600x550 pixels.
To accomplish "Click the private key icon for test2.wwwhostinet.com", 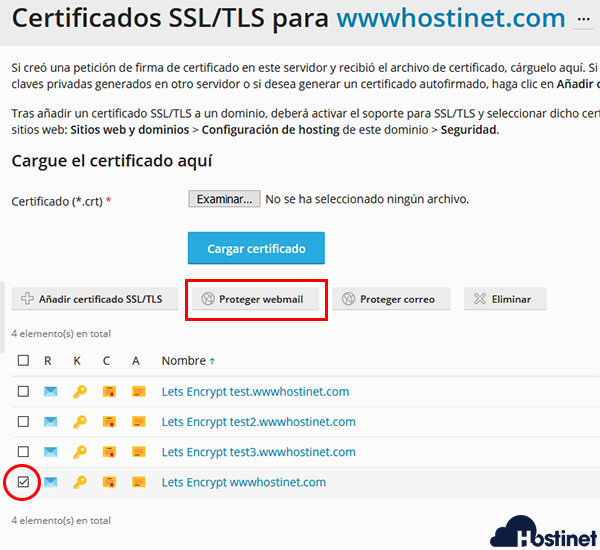I will click(80, 422).
